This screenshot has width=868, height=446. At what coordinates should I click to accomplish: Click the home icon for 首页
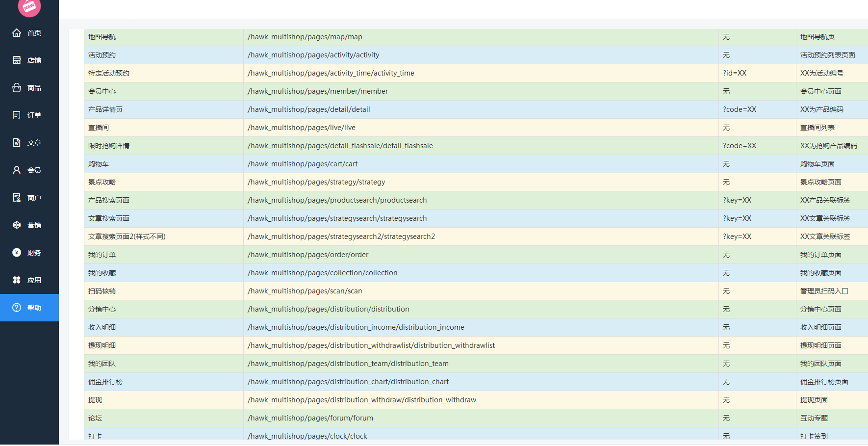point(17,33)
